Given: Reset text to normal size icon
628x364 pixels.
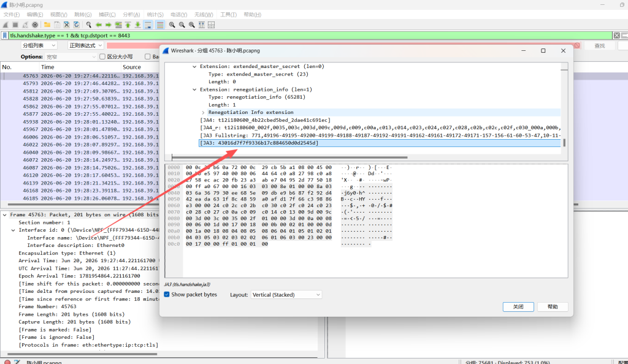Looking at the screenshot, I should click(192, 25).
